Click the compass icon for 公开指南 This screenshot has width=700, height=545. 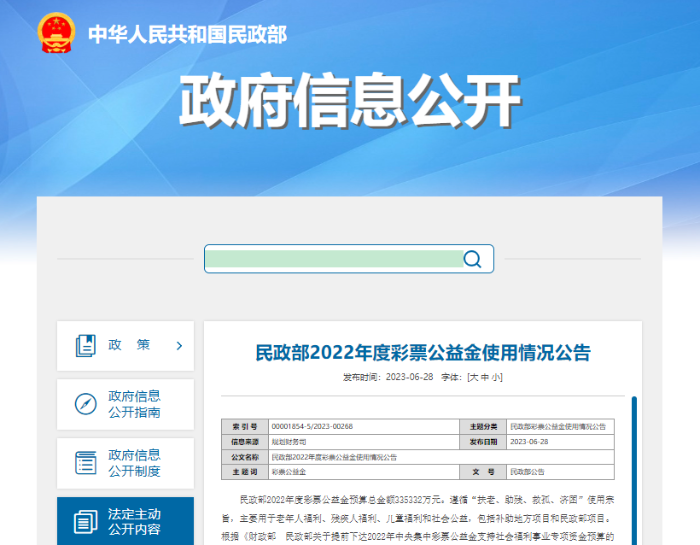(85, 404)
